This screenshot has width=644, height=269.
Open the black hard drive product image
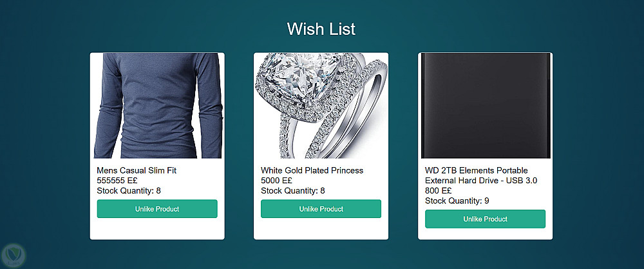pos(486,105)
